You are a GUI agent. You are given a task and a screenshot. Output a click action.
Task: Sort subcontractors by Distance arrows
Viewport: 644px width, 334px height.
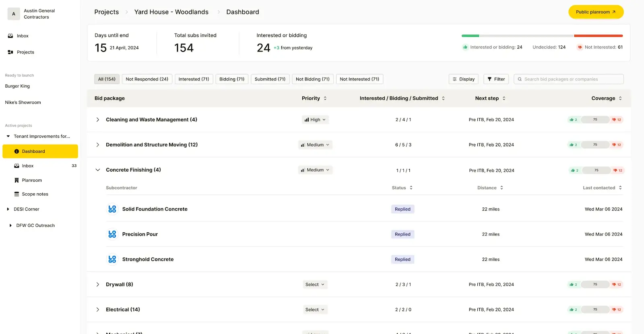[502, 188]
